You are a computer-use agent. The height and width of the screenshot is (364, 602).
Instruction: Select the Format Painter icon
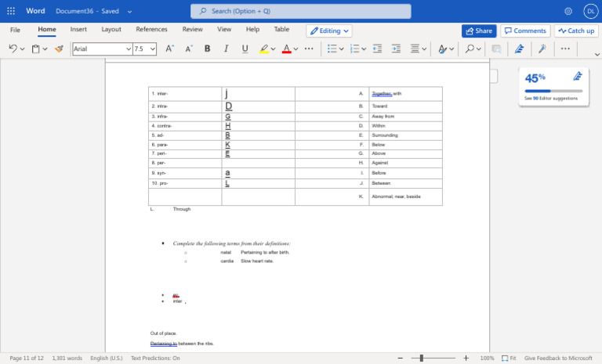[59, 49]
